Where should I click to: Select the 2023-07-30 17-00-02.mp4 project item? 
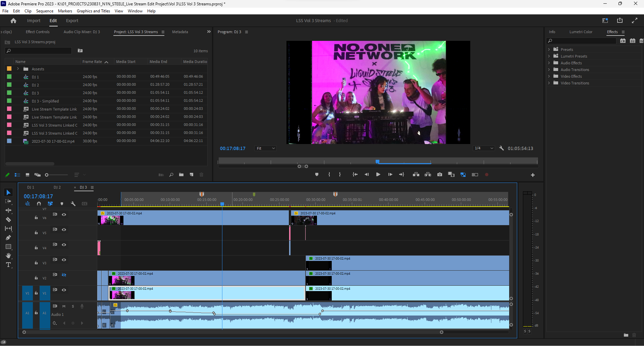click(x=53, y=141)
